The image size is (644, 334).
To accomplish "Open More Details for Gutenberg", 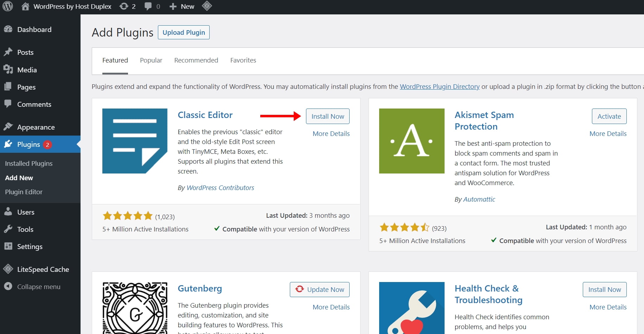I will coord(331,307).
